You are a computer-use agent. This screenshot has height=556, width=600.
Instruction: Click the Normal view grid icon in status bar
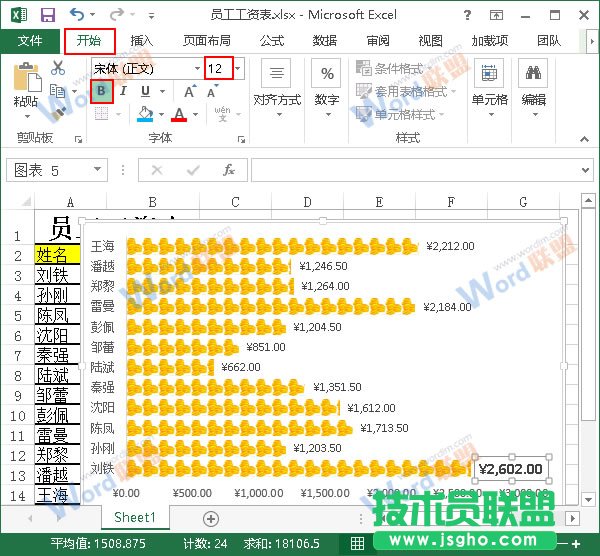coord(357,543)
